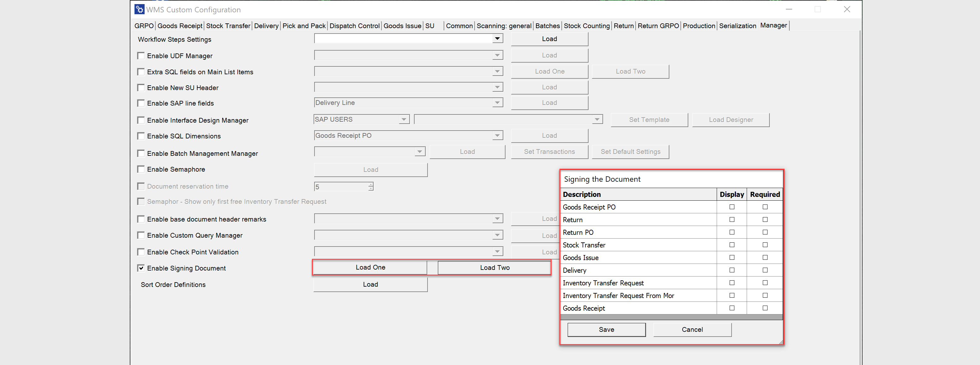Check Required for Delivery row
The image size is (980, 365).
coord(765,270)
